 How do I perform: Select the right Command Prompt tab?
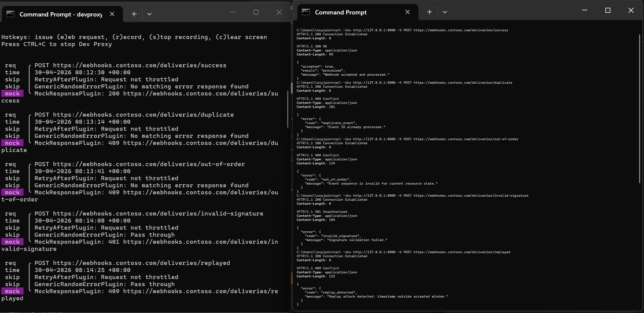click(x=358, y=12)
